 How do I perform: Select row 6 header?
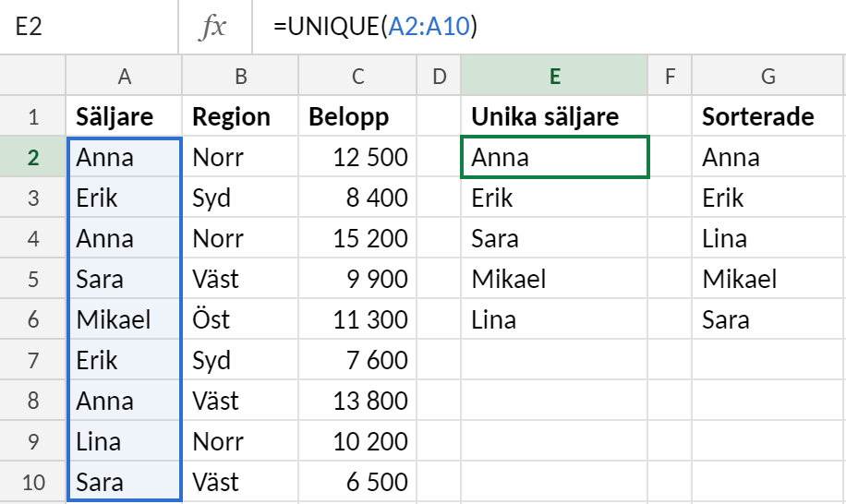tap(33, 319)
